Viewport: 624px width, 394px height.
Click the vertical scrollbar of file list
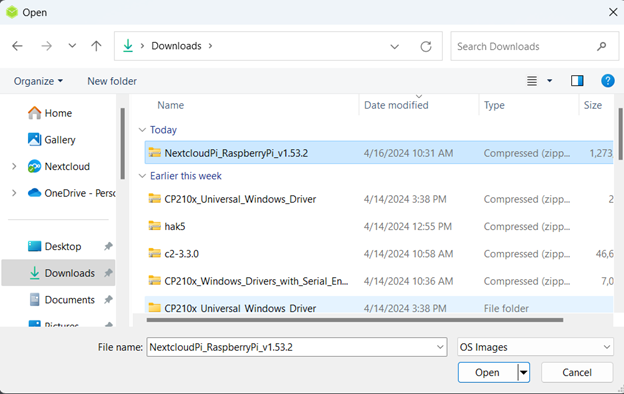pyautogui.click(x=620, y=133)
